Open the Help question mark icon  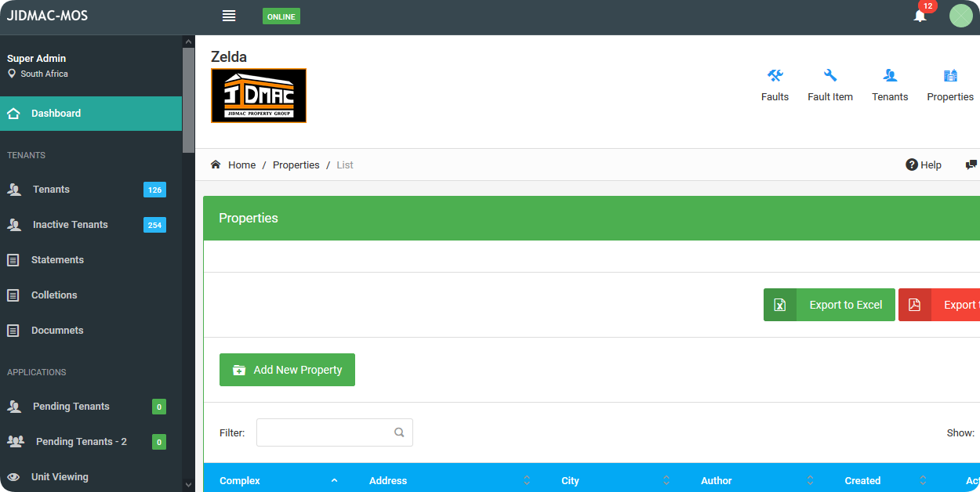(912, 165)
